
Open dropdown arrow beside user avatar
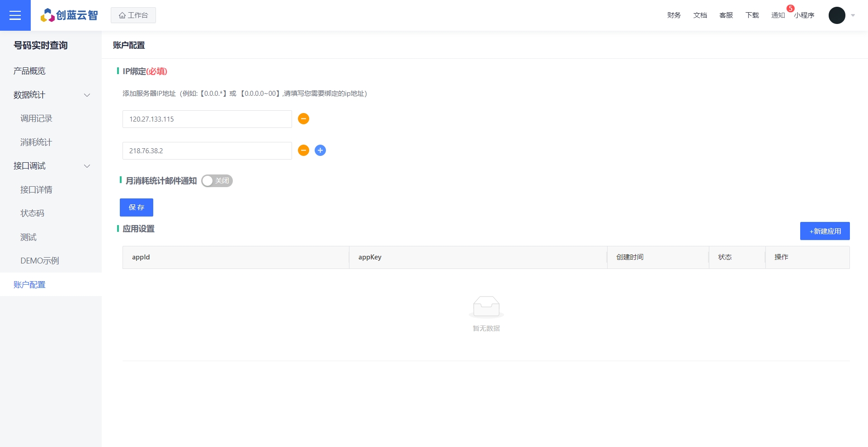[853, 15]
